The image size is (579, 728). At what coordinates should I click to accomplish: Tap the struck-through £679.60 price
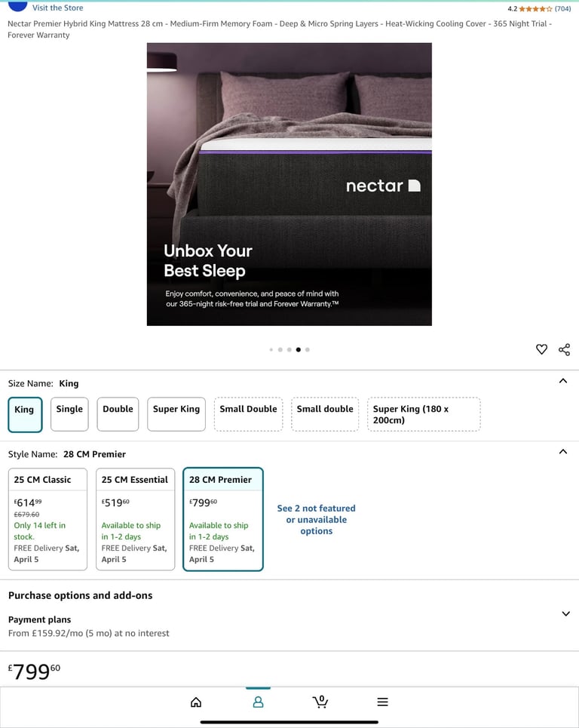point(26,515)
